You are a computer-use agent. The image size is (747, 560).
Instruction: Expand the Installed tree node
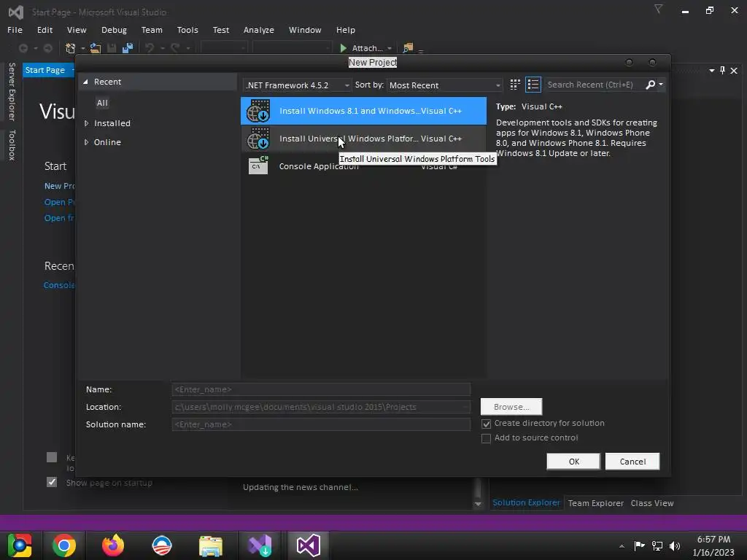86,123
